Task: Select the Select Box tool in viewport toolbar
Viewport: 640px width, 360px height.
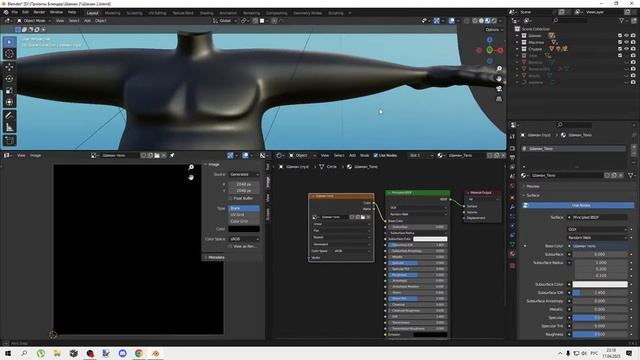Action: point(10,42)
